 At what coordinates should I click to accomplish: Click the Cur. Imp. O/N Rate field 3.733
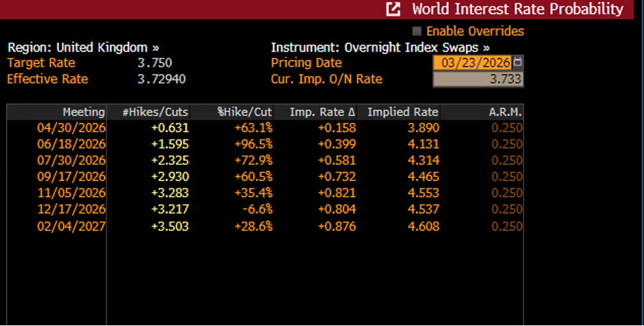click(477, 79)
